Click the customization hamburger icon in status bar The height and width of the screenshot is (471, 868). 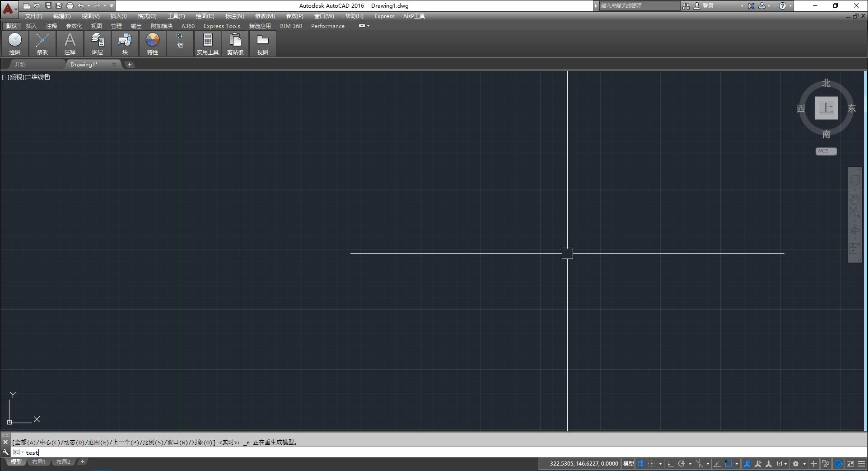[862, 464]
